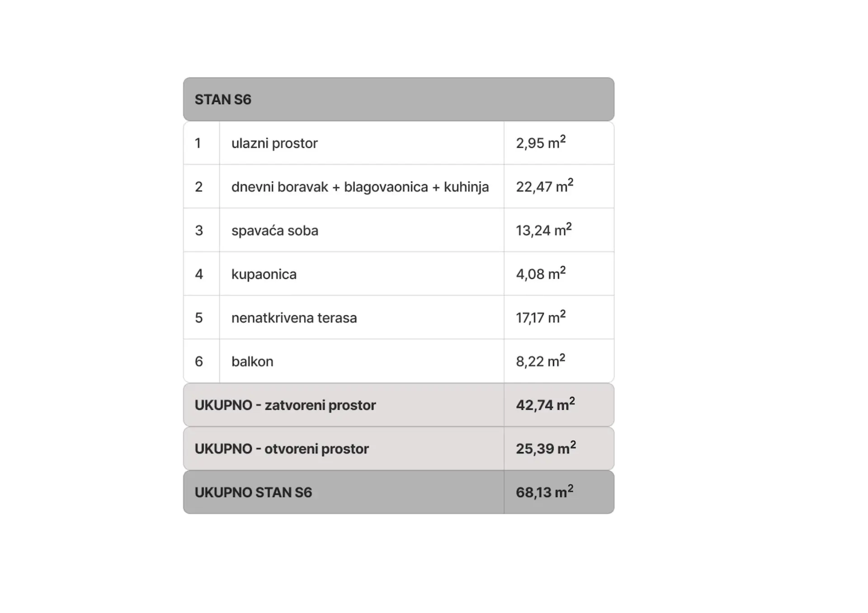Click row number 5 cell

pos(202,317)
